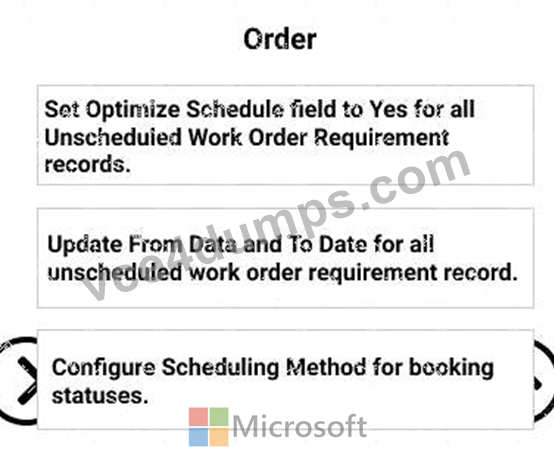Click 'booking' in the Configure Scheduling Method box

451,369
